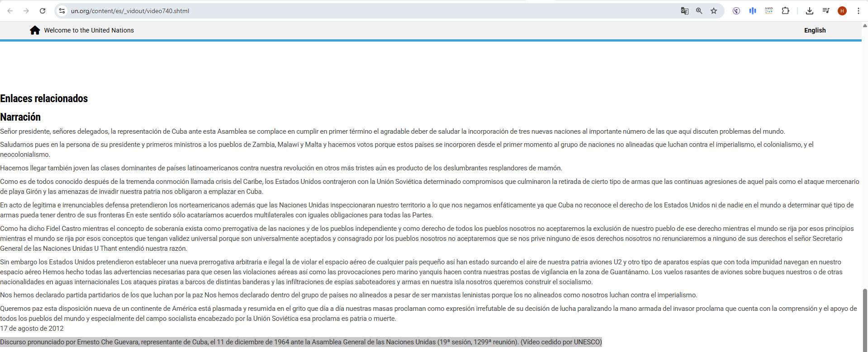This screenshot has height=352, width=868.
Task: Reload the current page
Action: click(x=43, y=11)
